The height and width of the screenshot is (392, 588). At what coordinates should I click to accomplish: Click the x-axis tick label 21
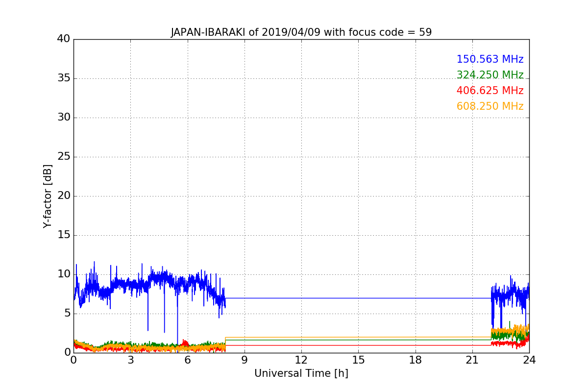click(472, 360)
